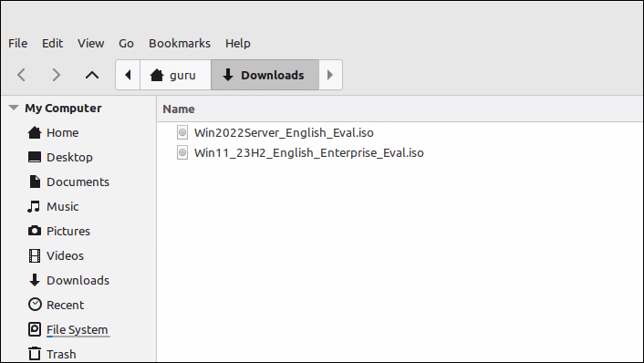Open Recent in the sidebar
644x363 pixels.
(65, 306)
